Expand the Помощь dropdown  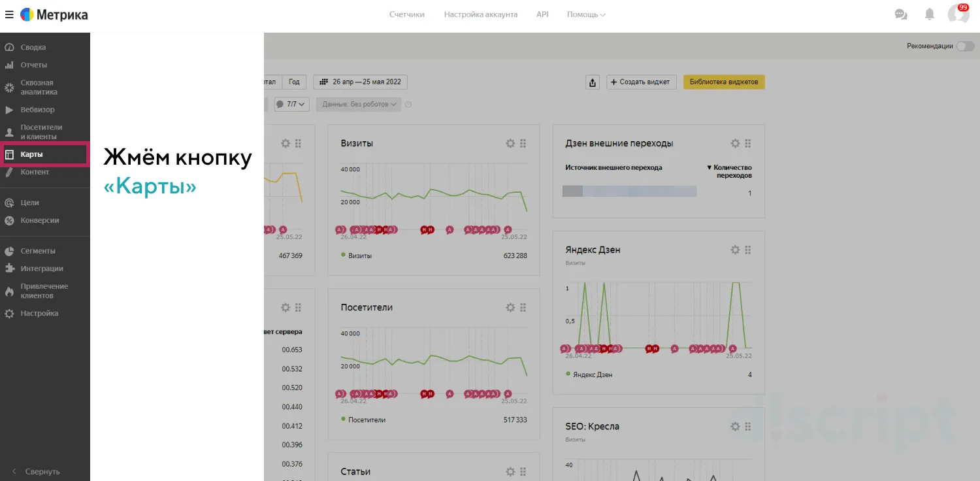pos(586,14)
